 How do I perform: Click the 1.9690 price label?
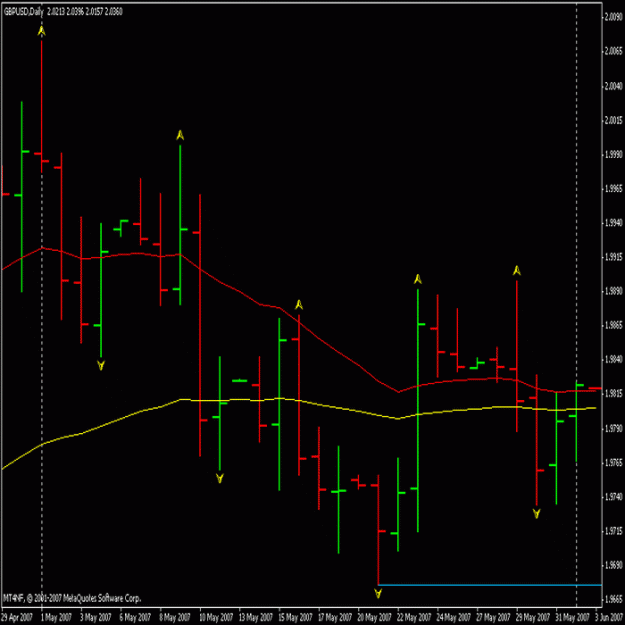click(614, 566)
